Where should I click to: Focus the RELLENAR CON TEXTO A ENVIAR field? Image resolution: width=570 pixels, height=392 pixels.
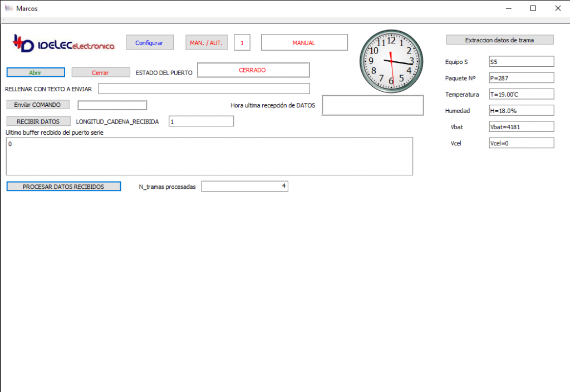204,89
